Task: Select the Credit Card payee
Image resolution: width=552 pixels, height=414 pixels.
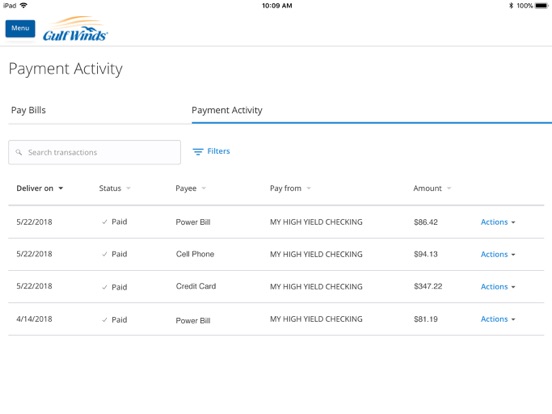Action: tap(196, 286)
